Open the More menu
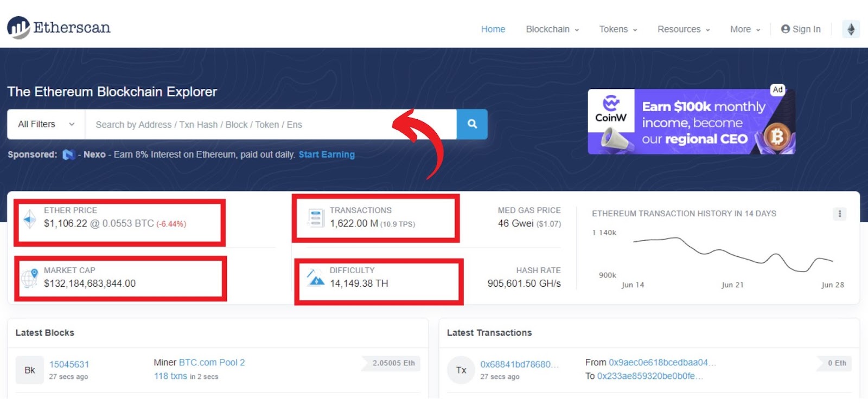The width and height of the screenshot is (868, 406). tap(745, 29)
